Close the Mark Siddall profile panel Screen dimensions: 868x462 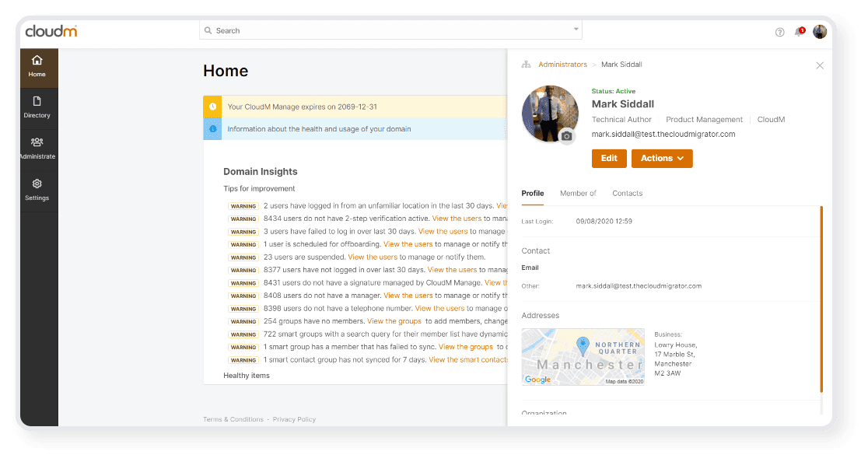click(x=819, y=66)
